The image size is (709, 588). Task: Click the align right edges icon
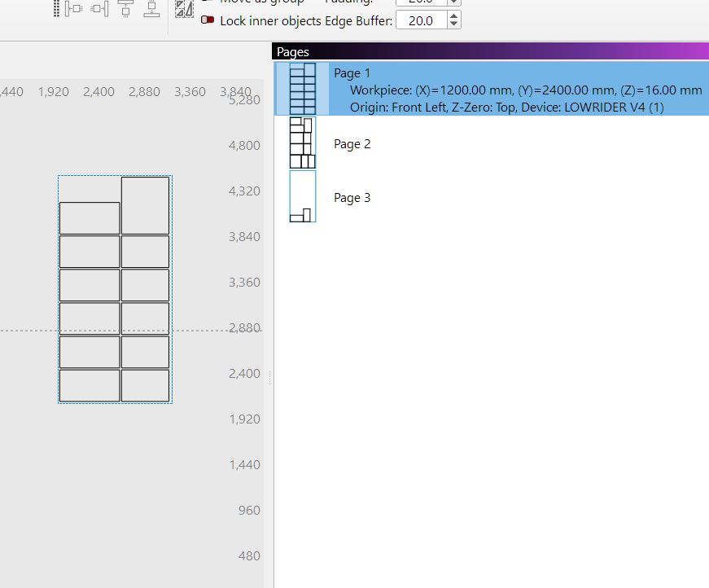[100, 9]
